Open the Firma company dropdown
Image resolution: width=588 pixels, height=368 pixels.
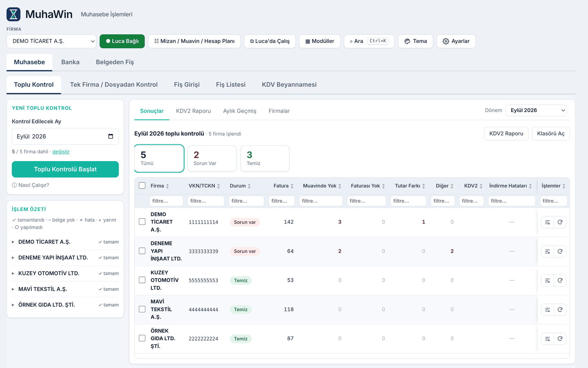[x=51, y=41]
